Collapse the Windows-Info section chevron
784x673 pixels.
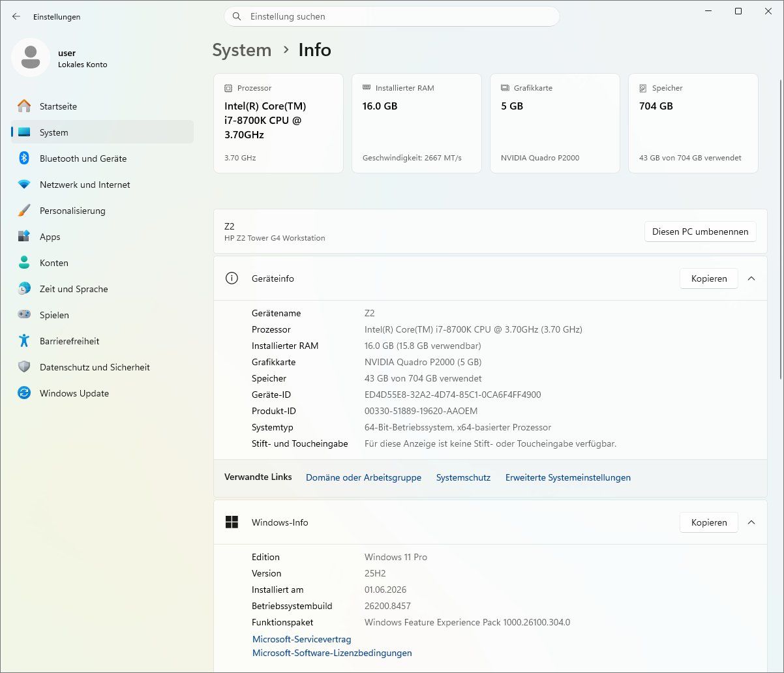pos(751,522)
